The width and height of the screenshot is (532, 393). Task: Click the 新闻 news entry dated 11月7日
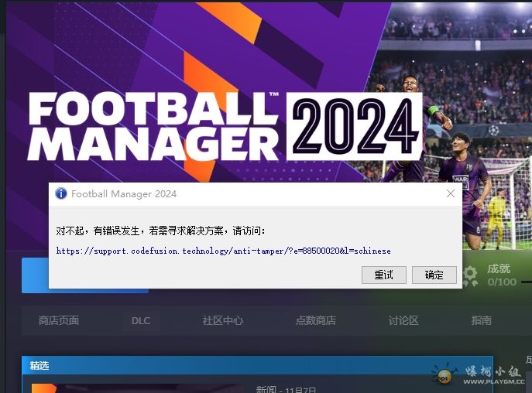click(x=286, y=389)
